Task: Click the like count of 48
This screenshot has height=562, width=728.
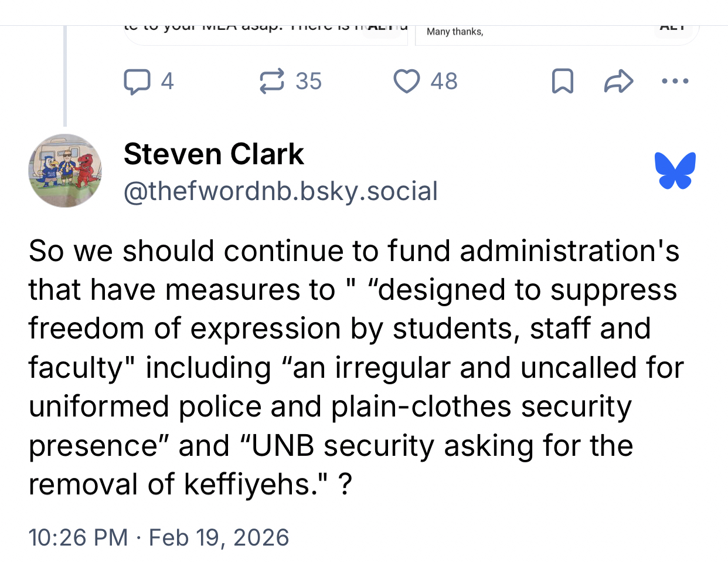Action: tap(444, 81)
